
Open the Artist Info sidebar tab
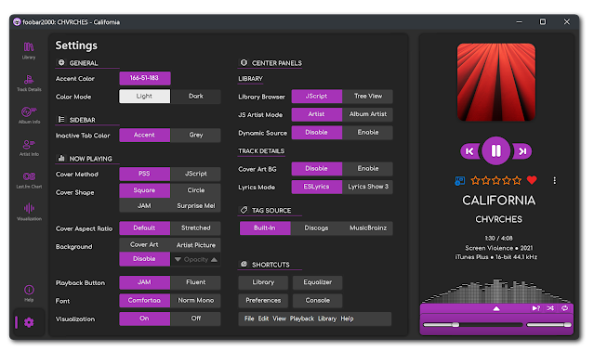(29, 148)
